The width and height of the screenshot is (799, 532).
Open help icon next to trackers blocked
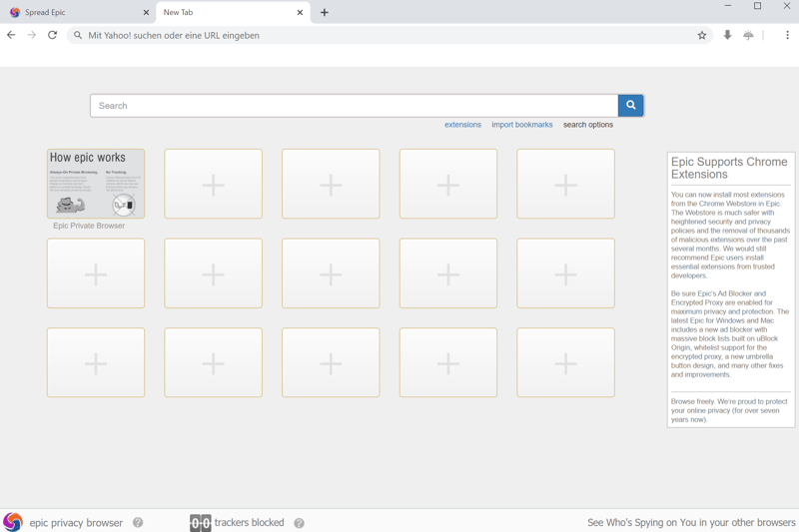[x=299, y=523]
